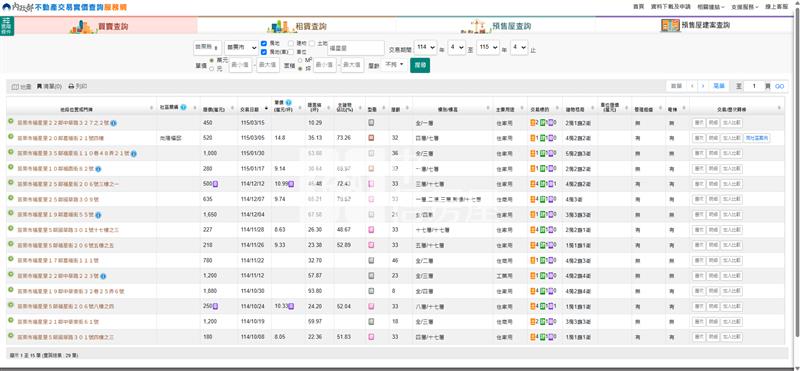Image resolution: width=800 pixels, height=371 pixels.
Task: Click info icon in 社區簡稱 column header
Action: click(183, 108)
